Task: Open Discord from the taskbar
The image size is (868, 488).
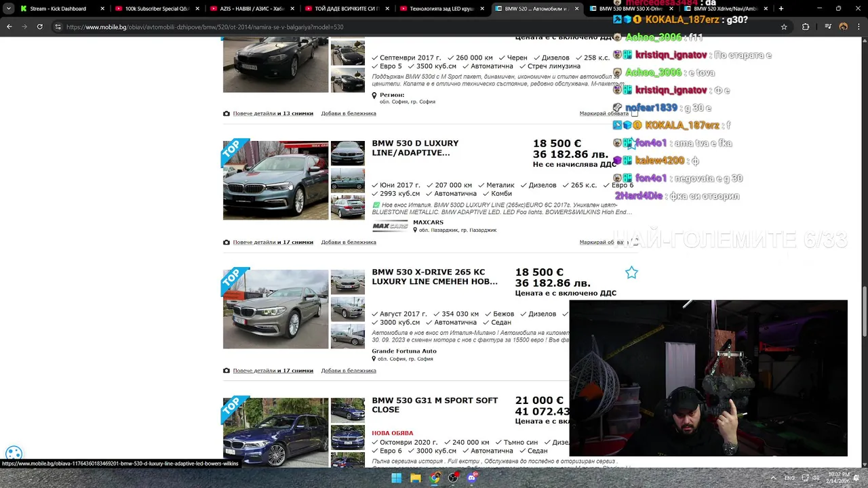Action: (472, 478)
